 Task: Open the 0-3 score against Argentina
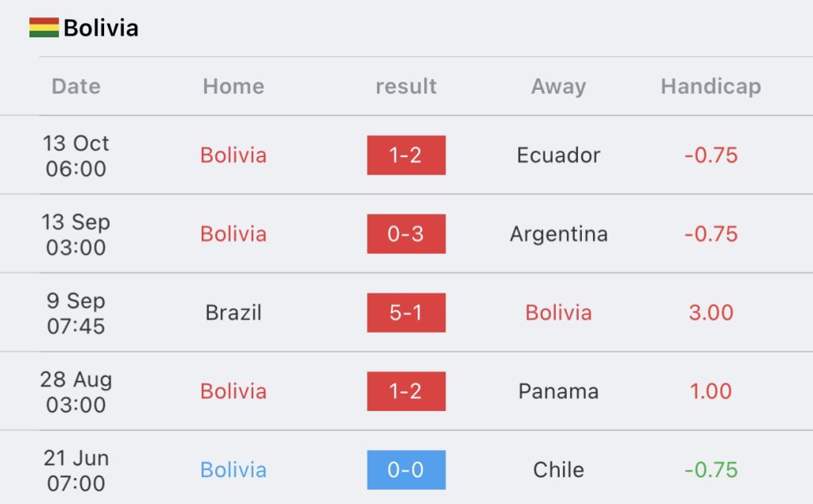[x=406, y=234]
